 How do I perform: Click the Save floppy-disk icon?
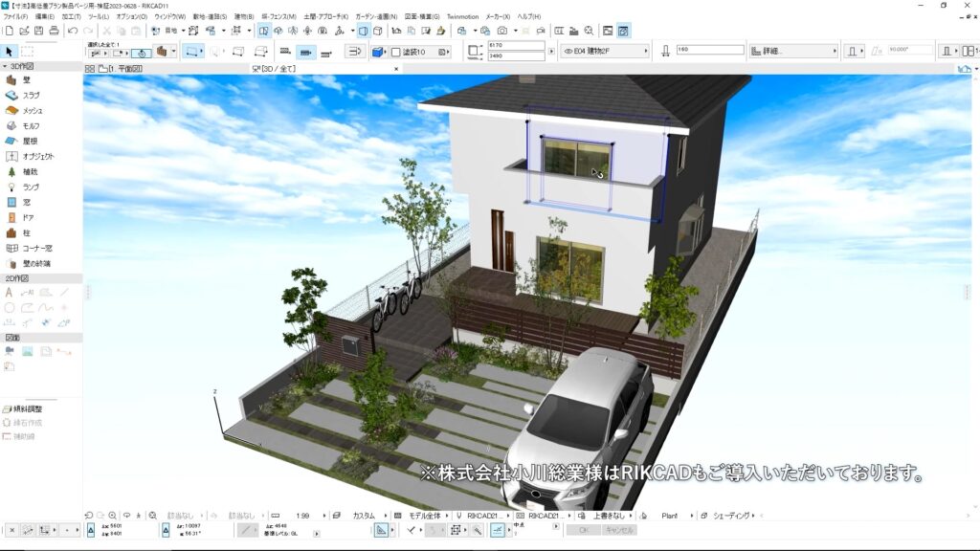click(38, 31)
